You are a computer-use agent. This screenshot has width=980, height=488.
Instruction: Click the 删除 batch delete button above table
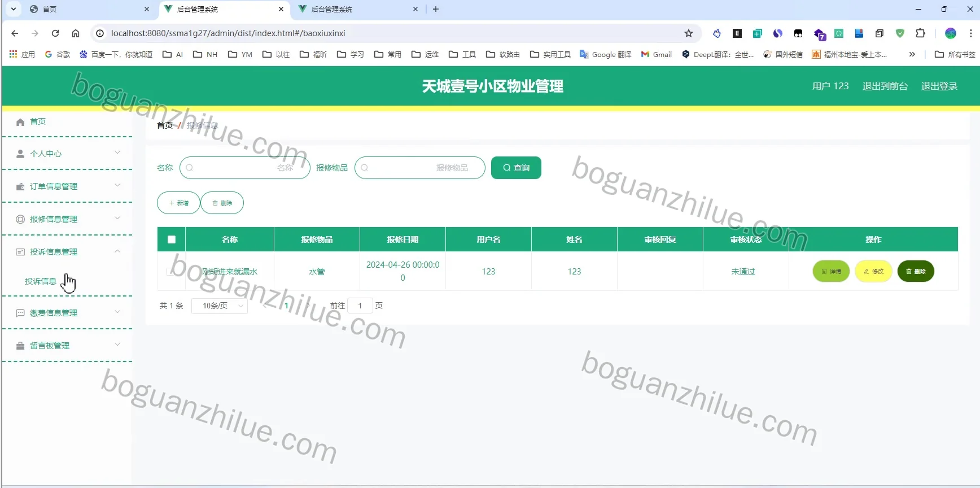point(222,203)
